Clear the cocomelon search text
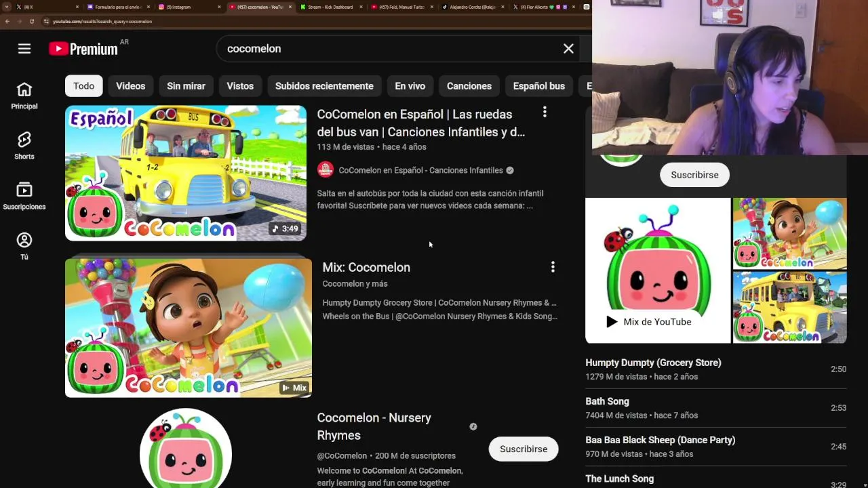 coord(568,49)
